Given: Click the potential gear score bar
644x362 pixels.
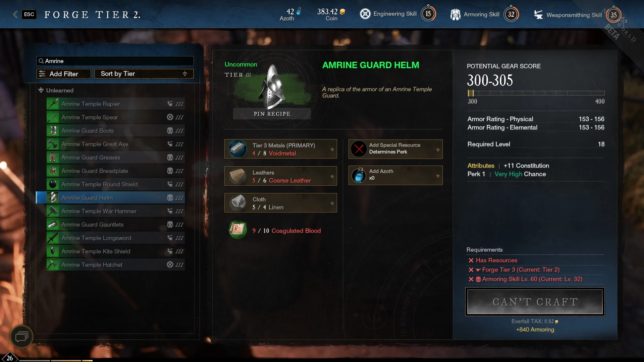Looking at the screenshot, I should [x=536, y=93].
